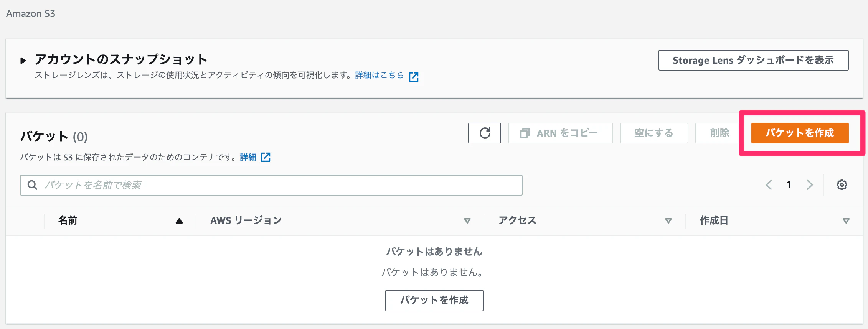The width and height of the screenshot is (868, 329).
Task: Click the search magnifier icon
Action: coord(33,185)
